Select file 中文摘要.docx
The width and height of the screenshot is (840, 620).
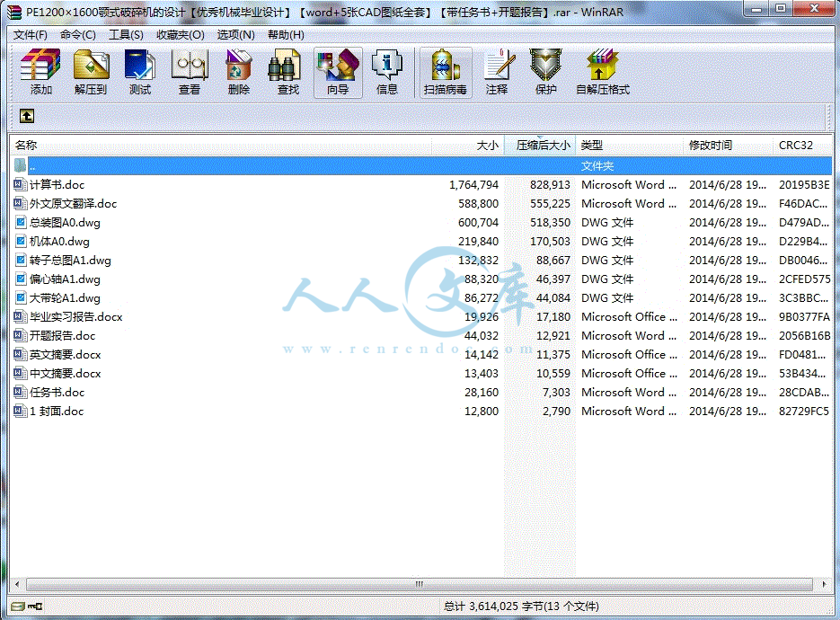65,374
